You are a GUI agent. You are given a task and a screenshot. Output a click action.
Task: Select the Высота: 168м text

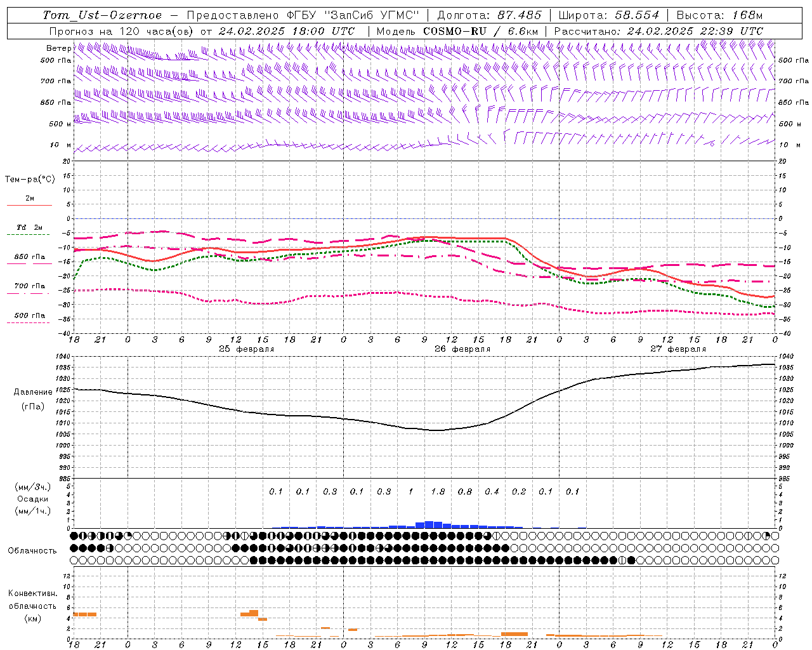click(719, 15)
